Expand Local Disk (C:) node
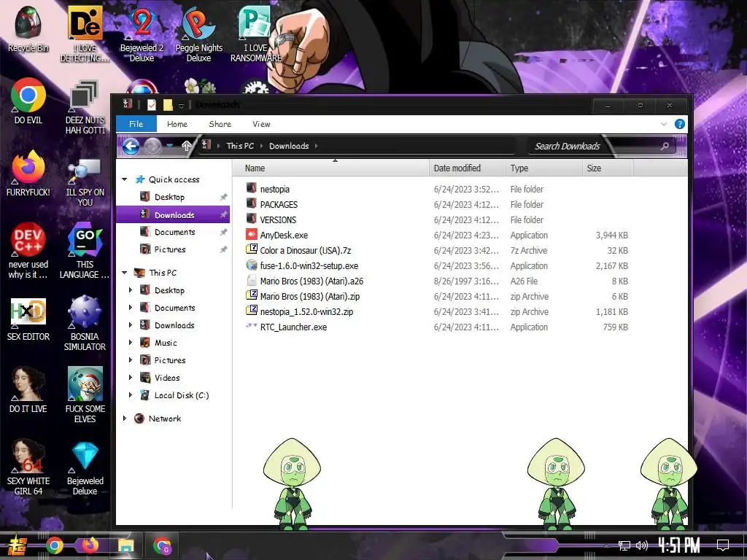The image size is (747, 560). pos(130,394)
